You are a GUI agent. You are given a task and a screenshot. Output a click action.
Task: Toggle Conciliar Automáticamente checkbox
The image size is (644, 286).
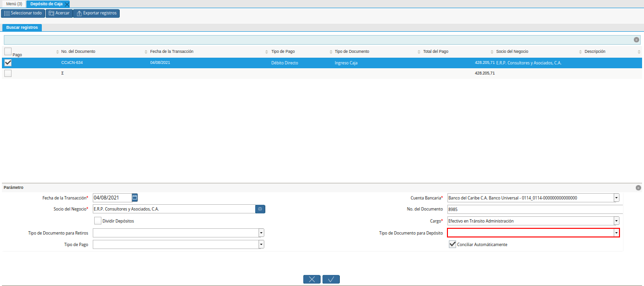(x=452, y=244)
